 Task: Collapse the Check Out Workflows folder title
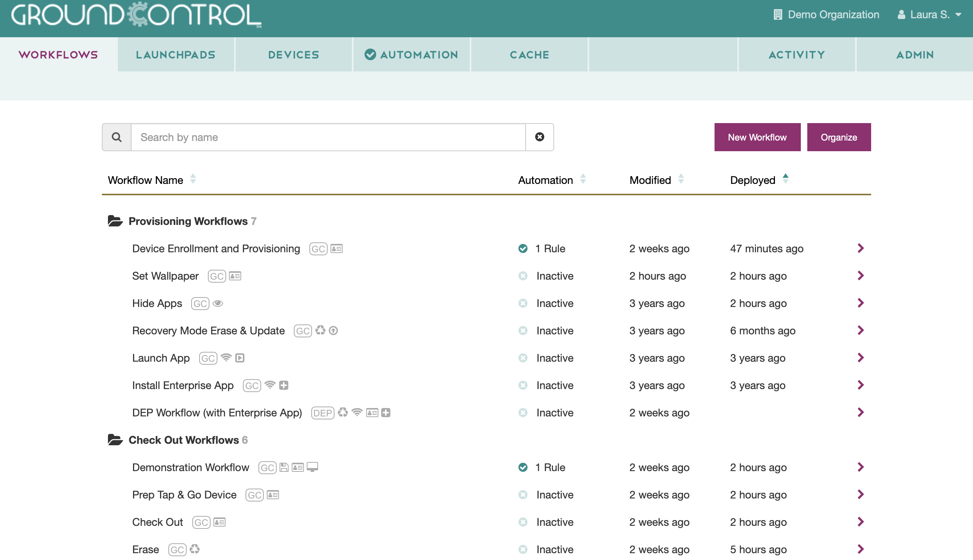pyautogui.click(x=184, y=440)
